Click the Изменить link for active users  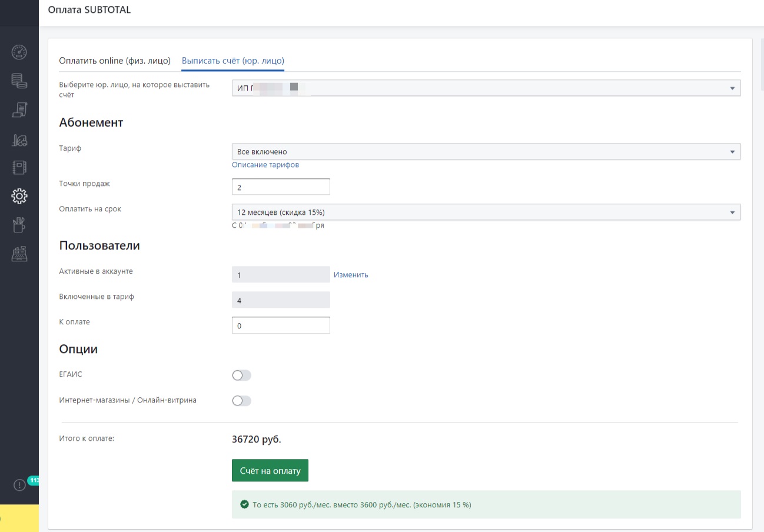(x=351, y=275)
